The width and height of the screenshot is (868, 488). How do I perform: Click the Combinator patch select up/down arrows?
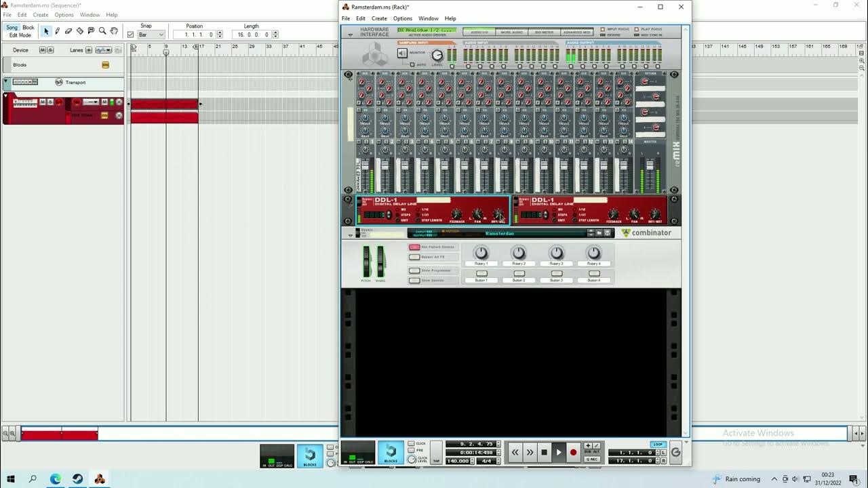pyautogui.click(x=591, y=232)
